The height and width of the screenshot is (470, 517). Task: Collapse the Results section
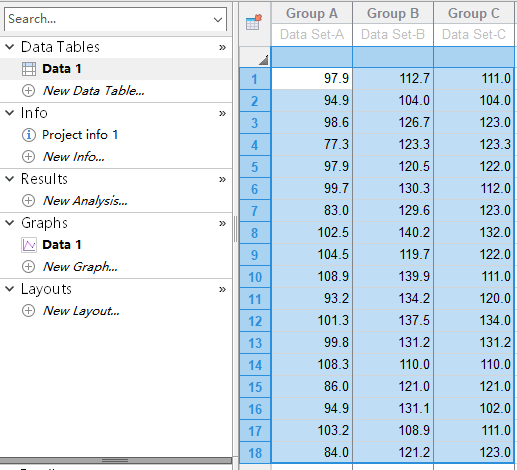pos(10,179)
